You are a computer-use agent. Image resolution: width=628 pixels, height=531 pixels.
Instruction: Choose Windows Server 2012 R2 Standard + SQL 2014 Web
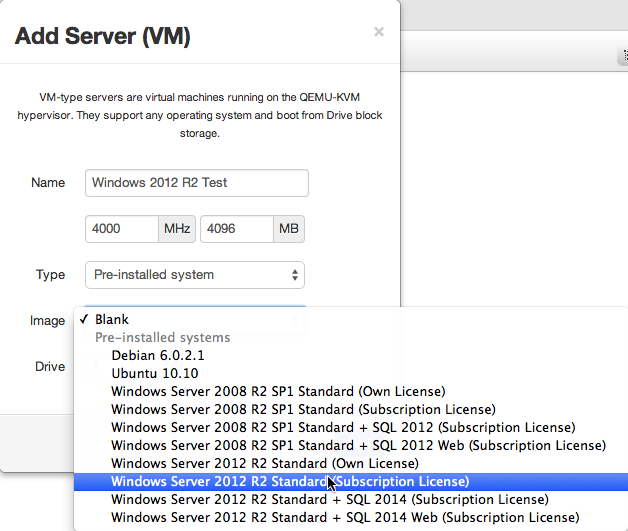click(345, 517)
